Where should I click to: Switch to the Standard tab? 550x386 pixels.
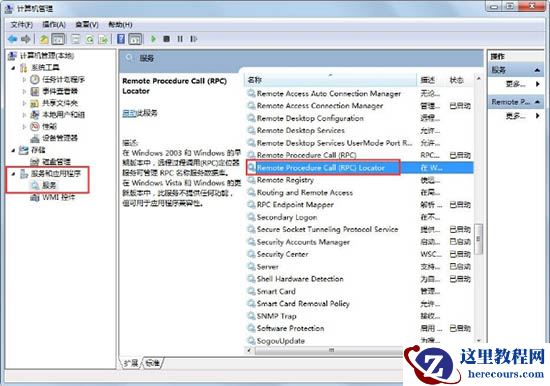(x=153, y=363)
